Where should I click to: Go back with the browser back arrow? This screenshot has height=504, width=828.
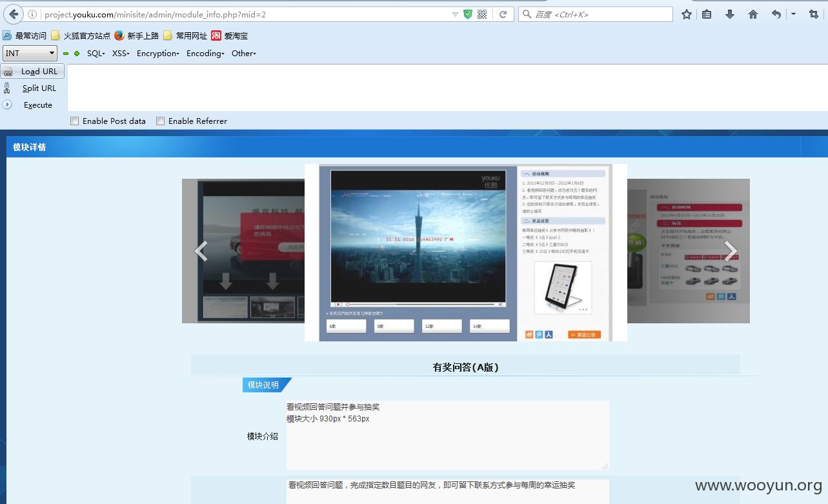pyautogui.click(x=14, y=14)
